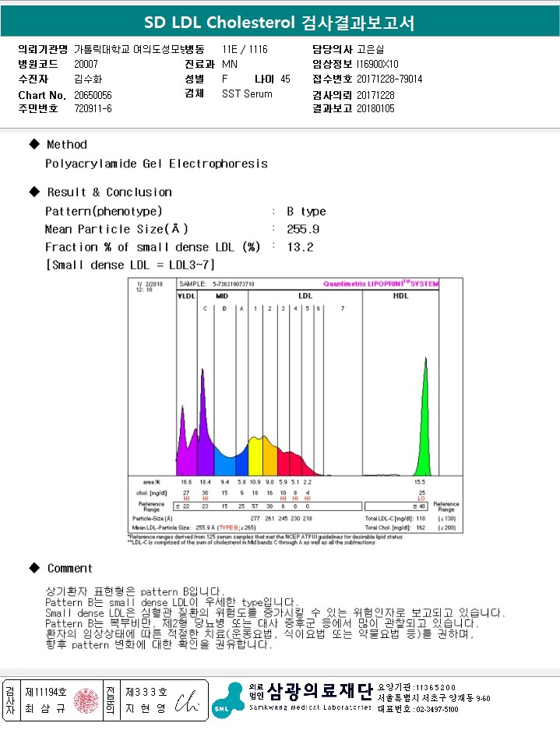
Task: Click the 'Pattern(phenotype)' label
Action: pyautogui.click(x=104, y=211)
